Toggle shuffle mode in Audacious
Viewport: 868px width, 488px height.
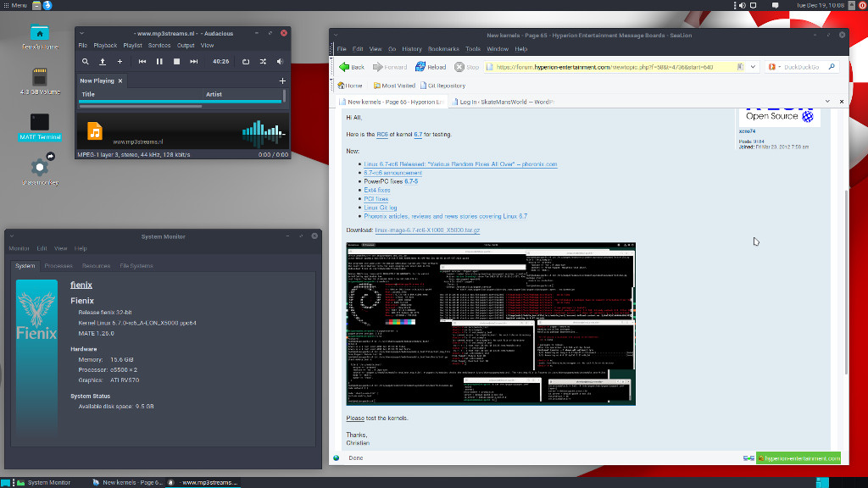(x=263, y=61)
